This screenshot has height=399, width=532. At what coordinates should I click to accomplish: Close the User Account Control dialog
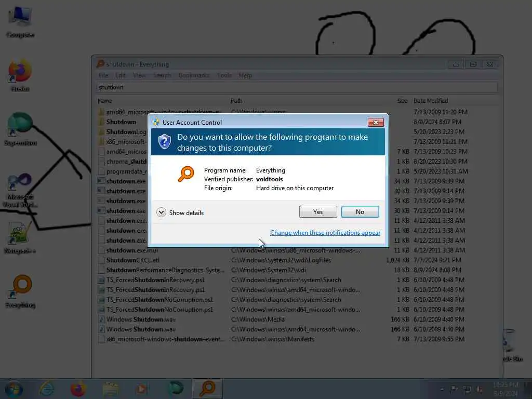376,122
